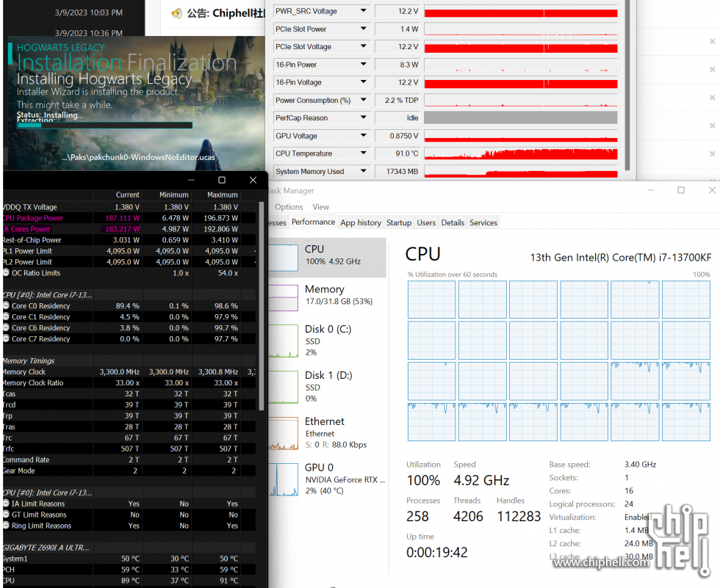720x588 pixels.
Task: Select GPU 0 in Task Manager sidebar
Action: pyautogui.click(x=327, y=479)
